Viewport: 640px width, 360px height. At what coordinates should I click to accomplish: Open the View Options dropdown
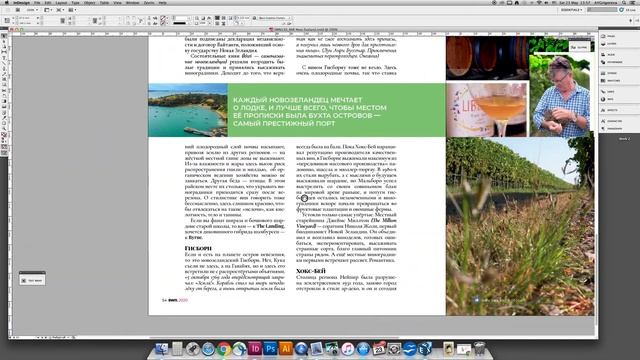[47, 9]
